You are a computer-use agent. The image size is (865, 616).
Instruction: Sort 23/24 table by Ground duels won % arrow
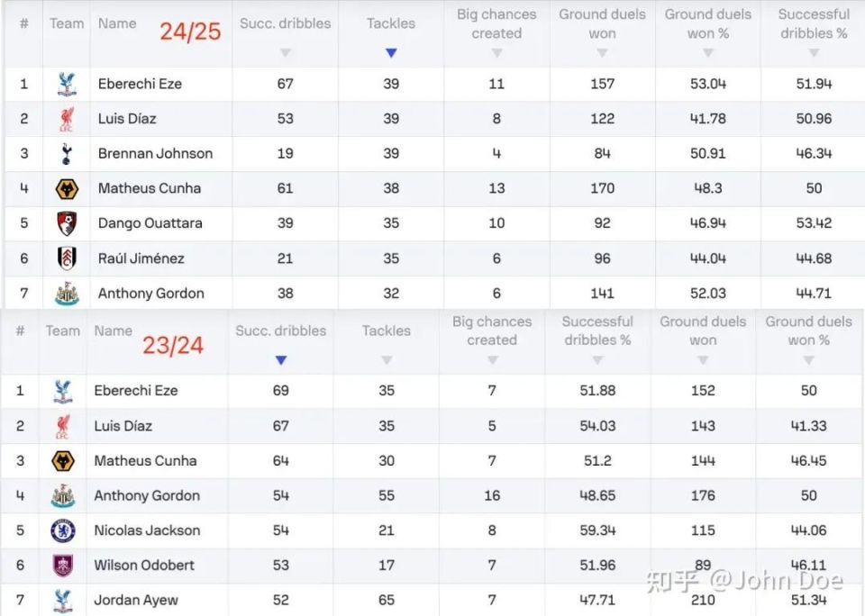[809, 360]
